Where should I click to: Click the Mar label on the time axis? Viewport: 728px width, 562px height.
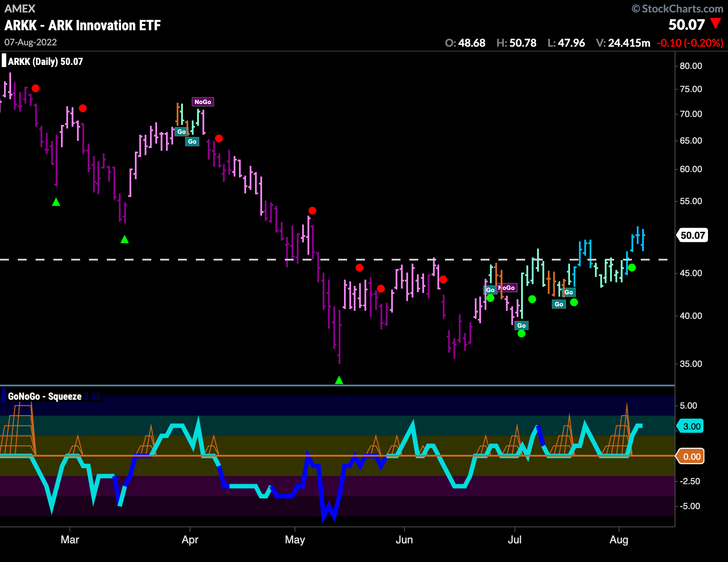point(70,540)
